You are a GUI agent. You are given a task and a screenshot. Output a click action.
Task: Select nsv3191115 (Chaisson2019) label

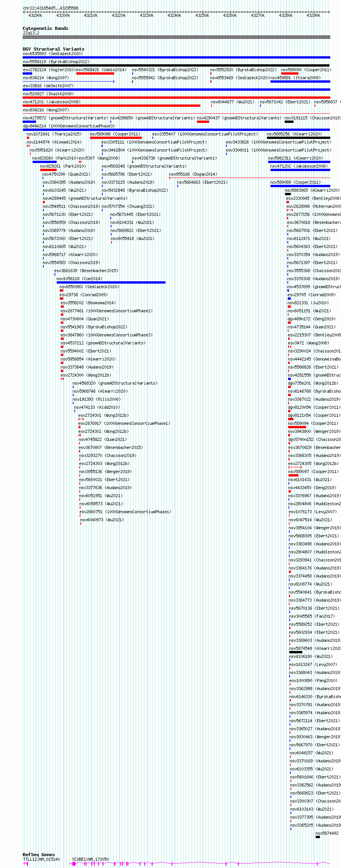313,118
